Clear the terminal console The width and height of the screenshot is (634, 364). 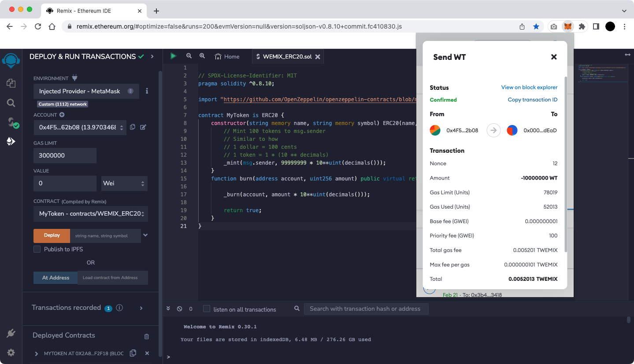click(x=179, y=309)
